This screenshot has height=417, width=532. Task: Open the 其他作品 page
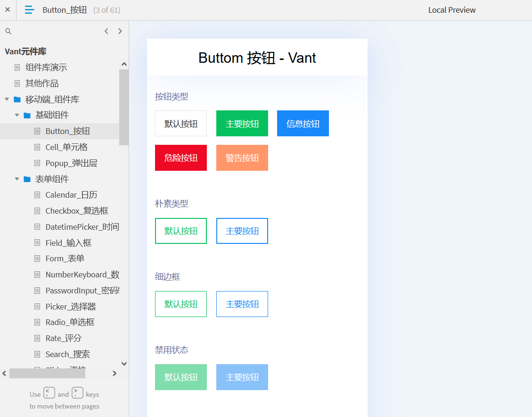(42, 83)
